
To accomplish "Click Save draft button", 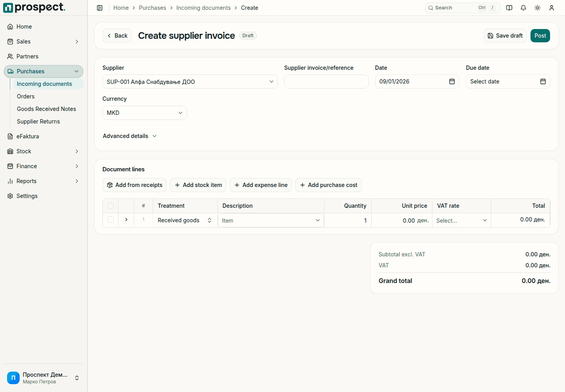I will point(505,36).
